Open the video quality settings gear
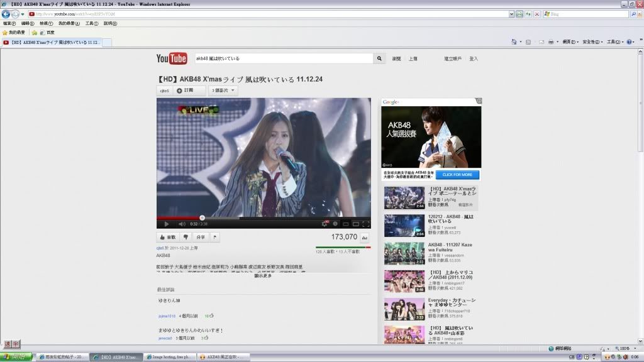Viewport: 644px width, 362px height. 325,224
